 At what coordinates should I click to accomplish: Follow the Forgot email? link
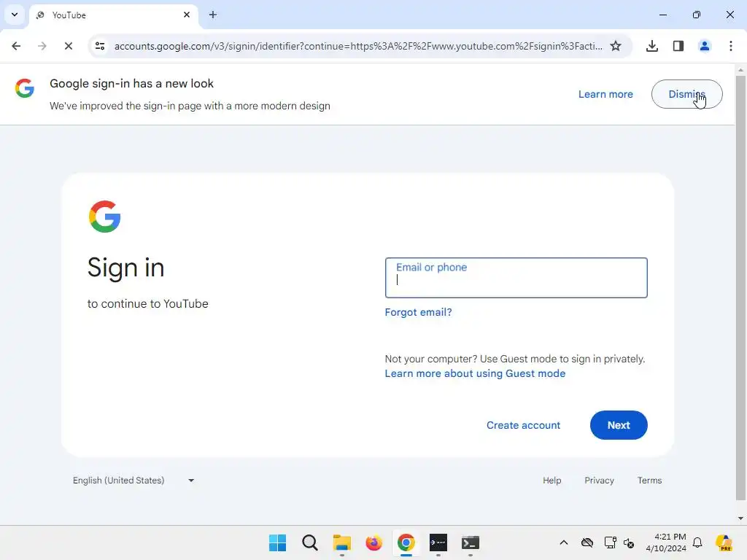pos(418,312)
